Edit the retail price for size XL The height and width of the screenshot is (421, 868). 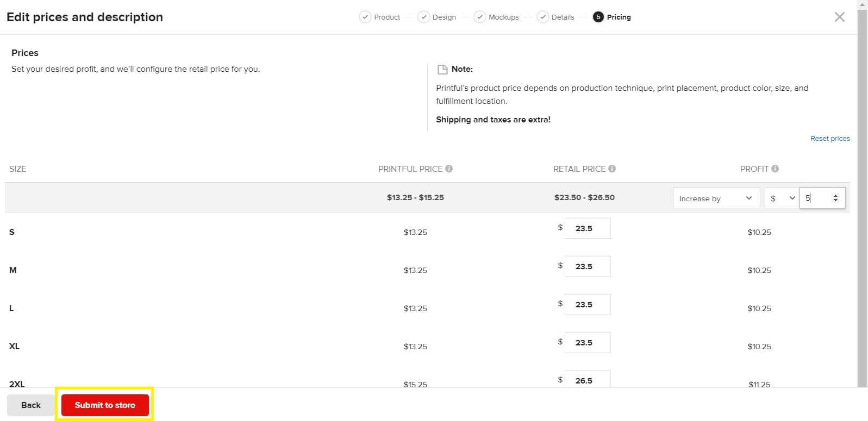(588, 343)
